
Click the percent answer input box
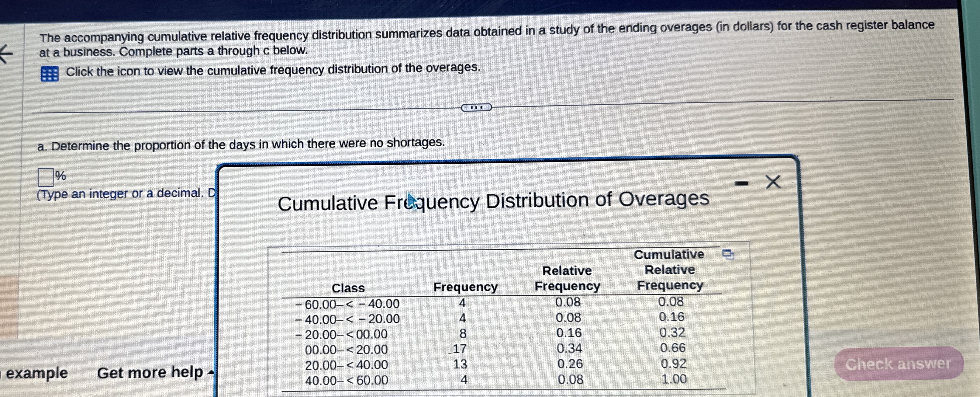[x=45, y=177]
